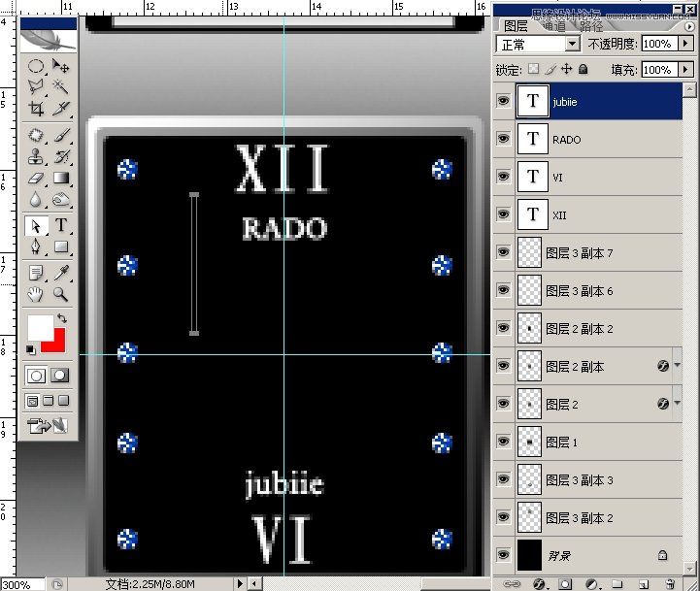Select the Move tool
The image size is (700, 591).
pos(60,66)
